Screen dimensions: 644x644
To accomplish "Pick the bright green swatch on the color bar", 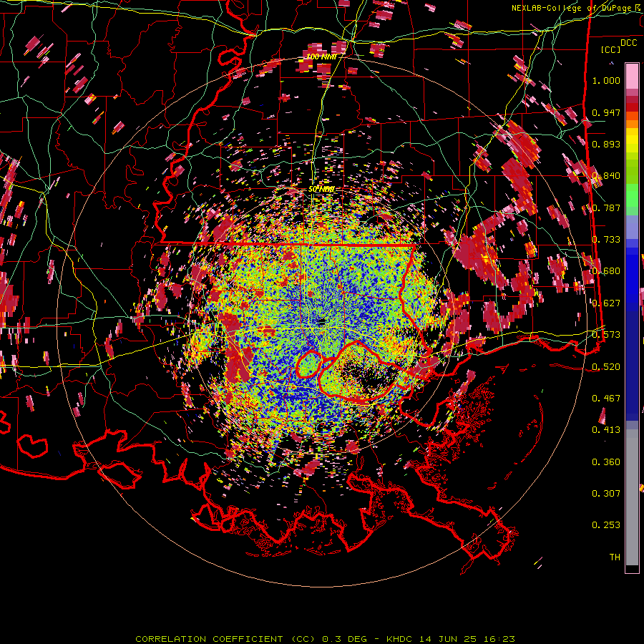I will [x=632, y=195].
